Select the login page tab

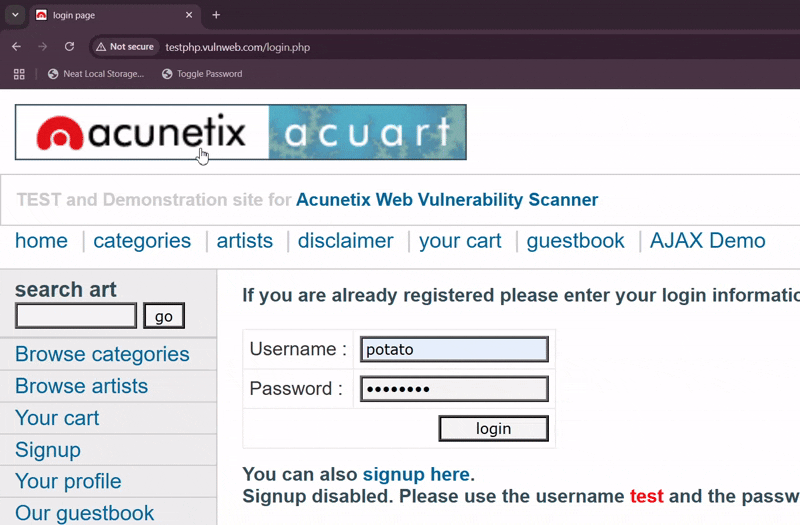(115, 15)
